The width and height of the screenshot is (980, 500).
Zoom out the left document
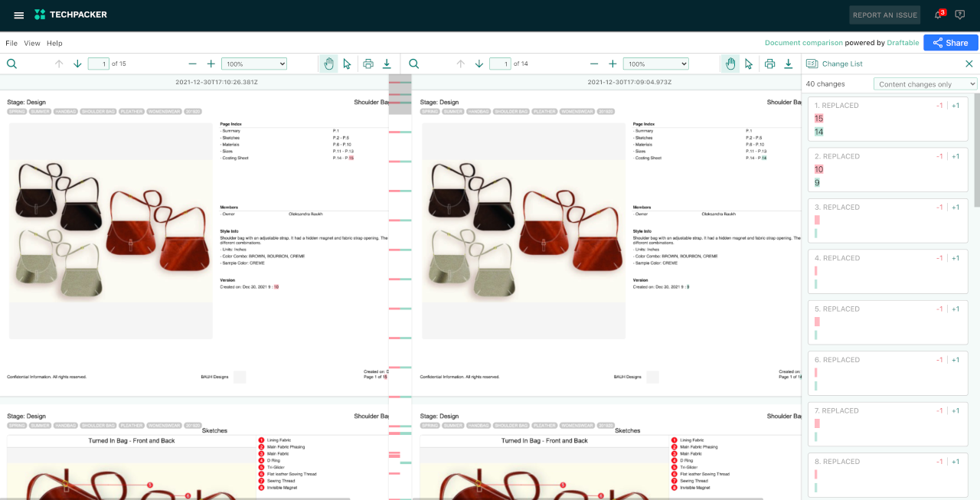192,64
